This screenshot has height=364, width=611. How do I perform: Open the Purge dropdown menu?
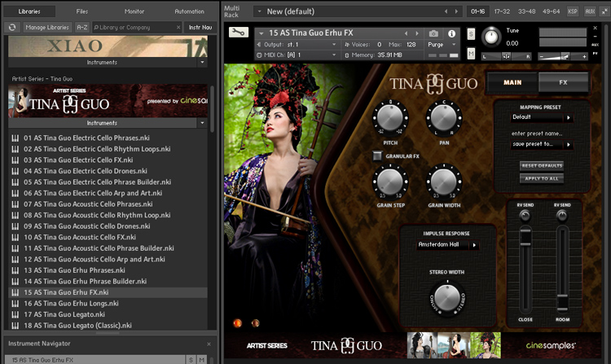[x=442, y=45]
